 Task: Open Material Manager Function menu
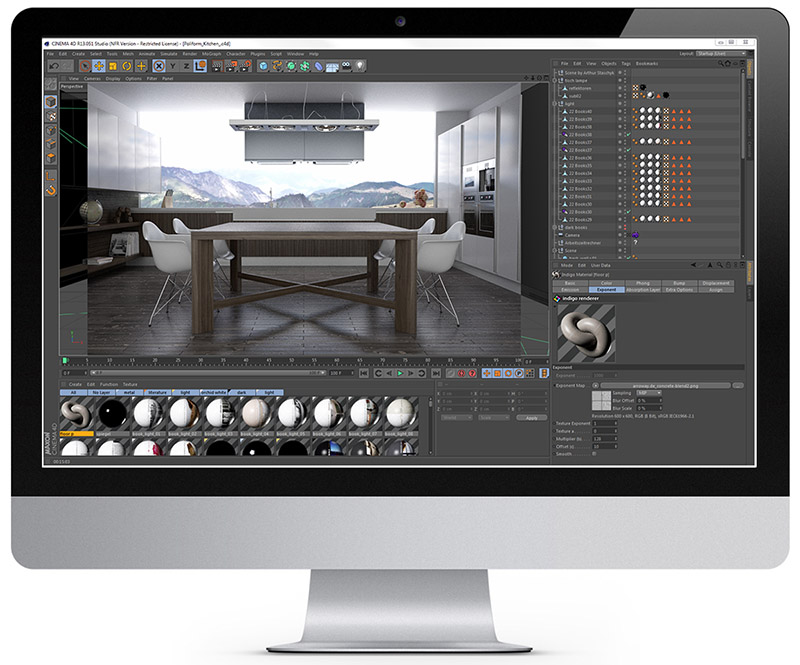point(109,384)
